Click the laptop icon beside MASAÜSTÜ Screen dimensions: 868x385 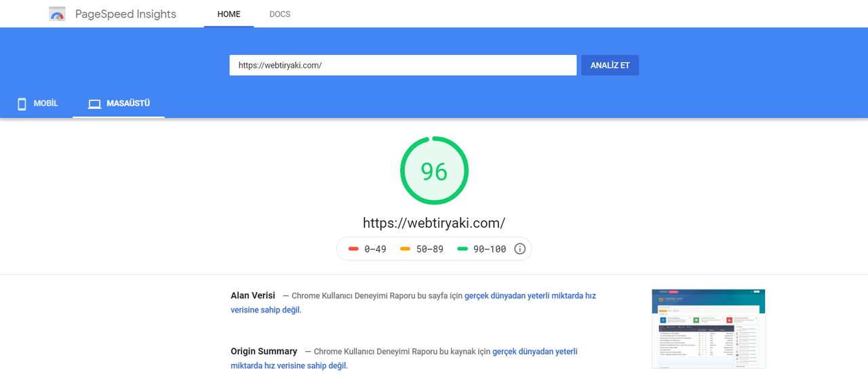pos(94,104)
